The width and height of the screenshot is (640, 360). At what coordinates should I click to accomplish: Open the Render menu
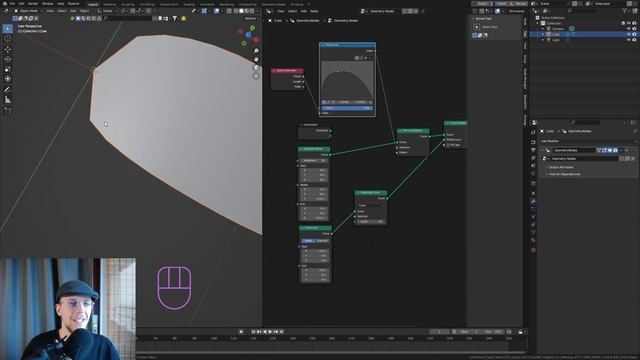33,4
